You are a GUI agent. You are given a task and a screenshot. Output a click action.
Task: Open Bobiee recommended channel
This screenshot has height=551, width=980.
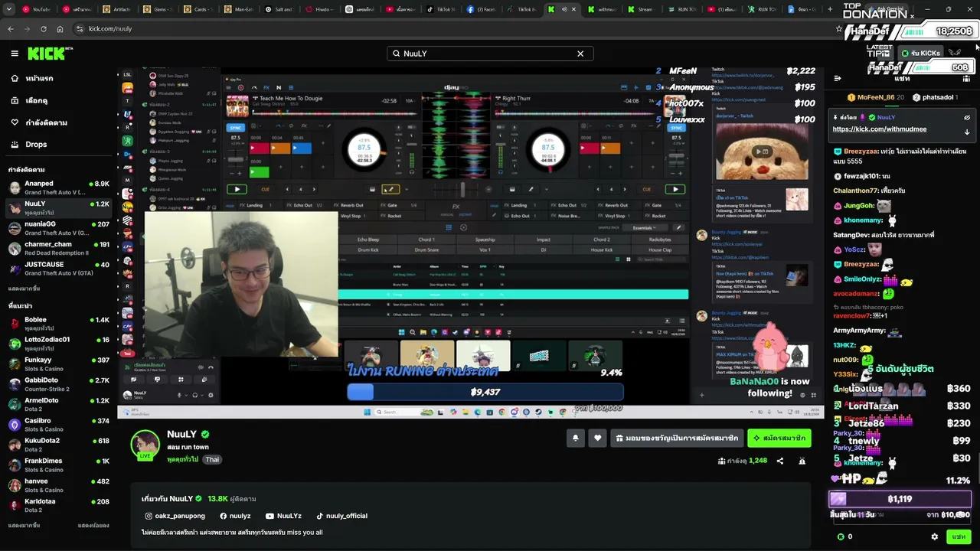coord(59,323)
